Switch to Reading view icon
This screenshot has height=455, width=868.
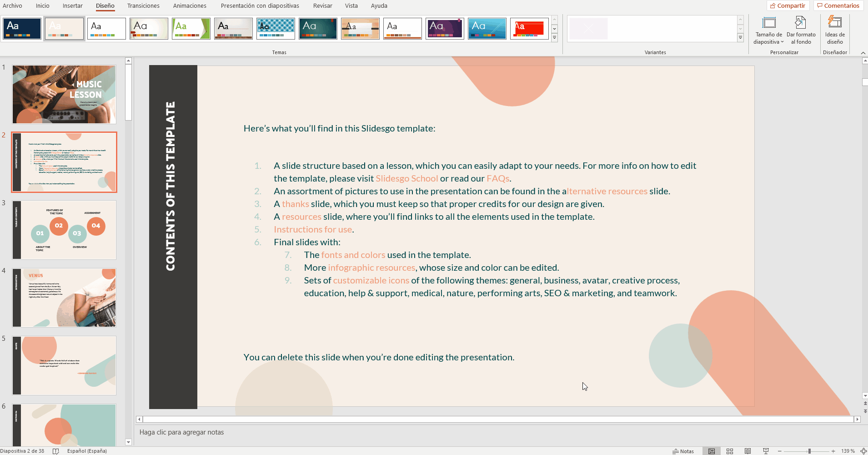click(748, 451)
